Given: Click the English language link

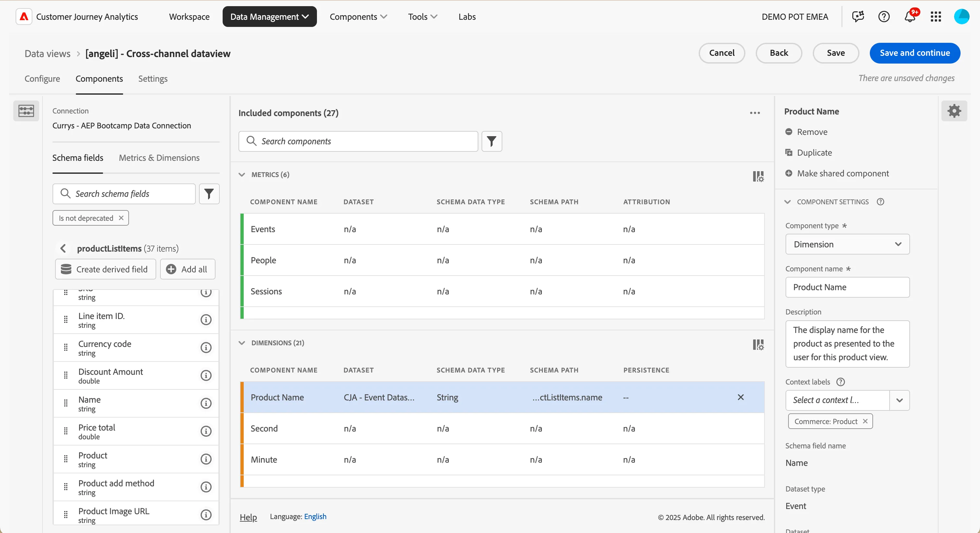Looking at the screenshot, I should (315, 517).
